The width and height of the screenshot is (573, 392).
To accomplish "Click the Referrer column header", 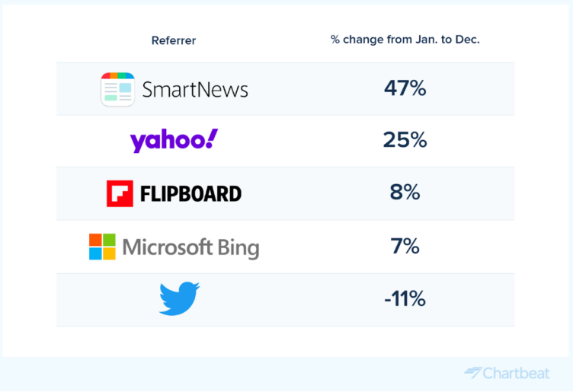I will coord(174,40).
